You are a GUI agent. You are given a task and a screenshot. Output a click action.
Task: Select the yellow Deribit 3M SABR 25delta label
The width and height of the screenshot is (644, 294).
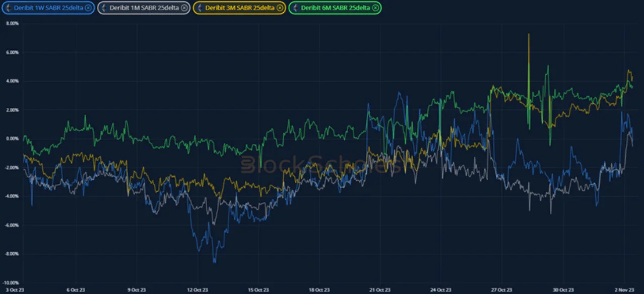(239, 8)
